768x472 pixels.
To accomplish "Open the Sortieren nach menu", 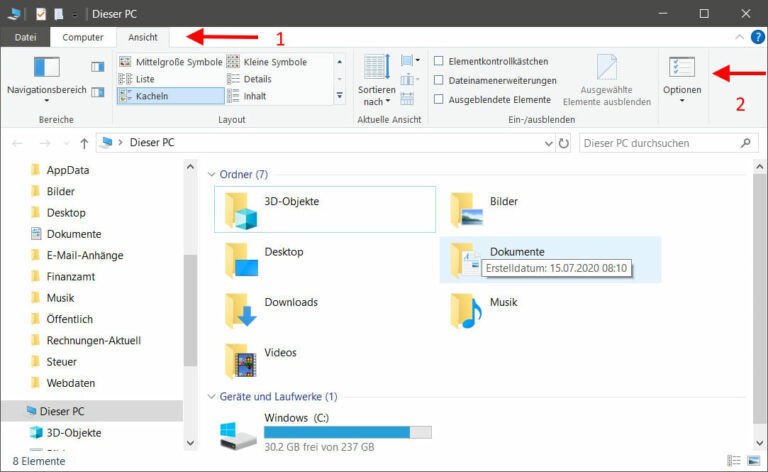I will (x=376, y=80).
